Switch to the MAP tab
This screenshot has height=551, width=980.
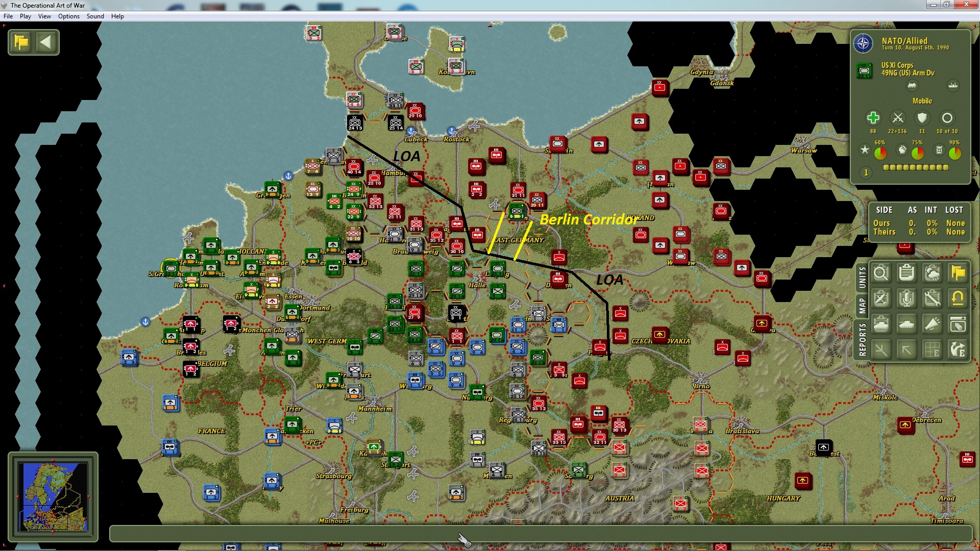point(862,306)
